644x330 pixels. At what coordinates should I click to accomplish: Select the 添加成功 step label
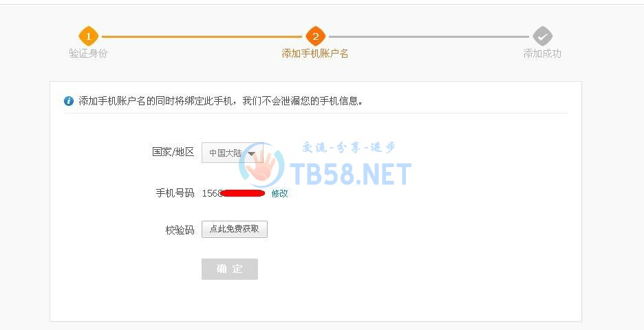click(542, 54)
